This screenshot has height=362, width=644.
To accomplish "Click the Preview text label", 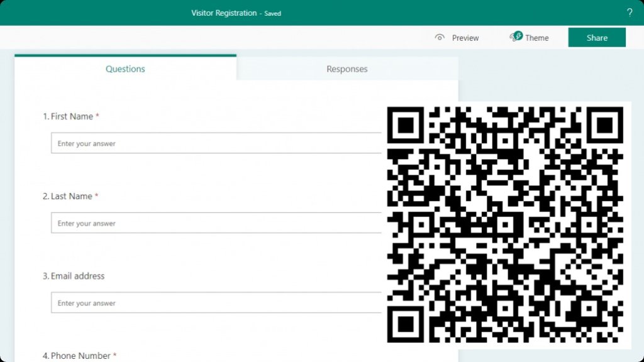I will [x=465, y=38].
